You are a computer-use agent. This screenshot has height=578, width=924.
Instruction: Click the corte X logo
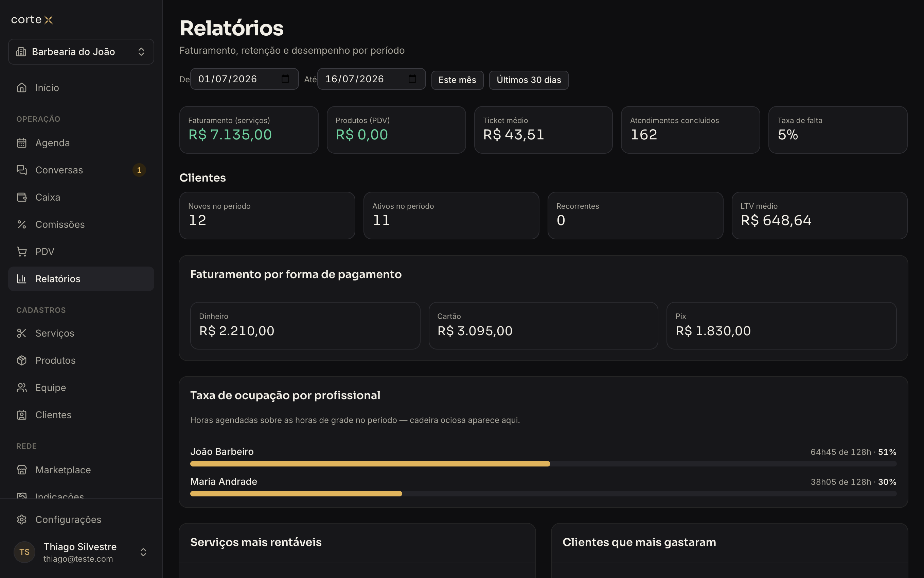[32, 19]
